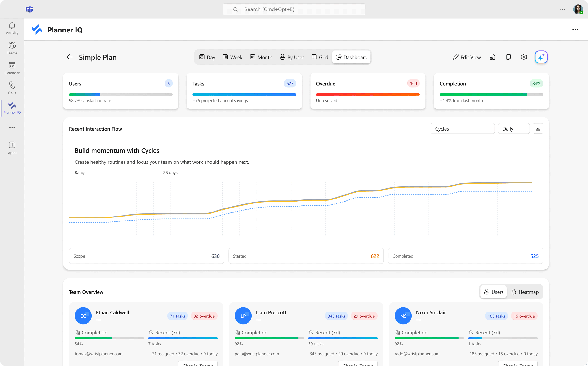This screenshot has height=366, width=588.
Task: Toggle Team Overview to Users
Action: tap(494, 292)
